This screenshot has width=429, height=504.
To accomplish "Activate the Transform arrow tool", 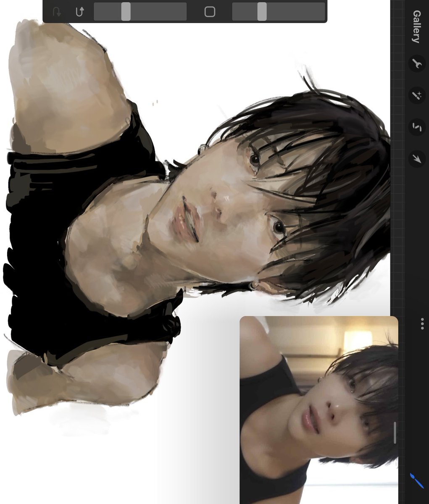I will coord(416,158).
